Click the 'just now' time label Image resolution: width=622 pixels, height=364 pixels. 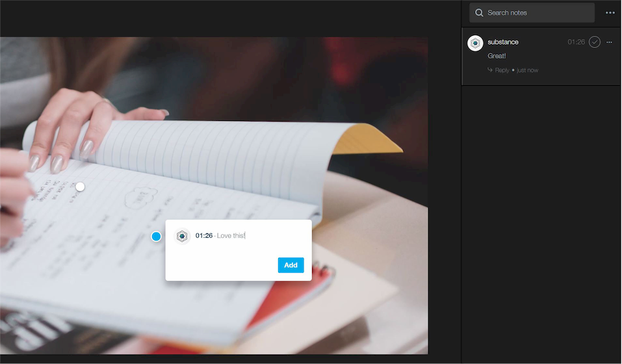527,70
